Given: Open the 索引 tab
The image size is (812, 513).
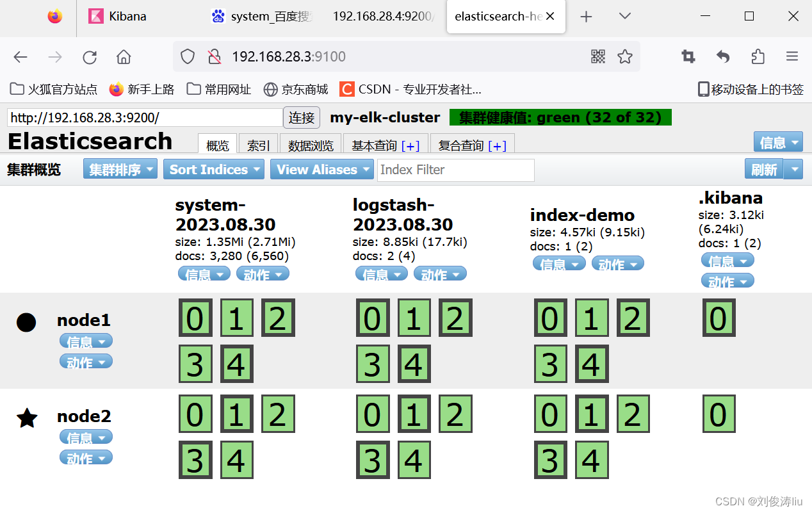Looking at the screenshot, I should coord(257,145).
